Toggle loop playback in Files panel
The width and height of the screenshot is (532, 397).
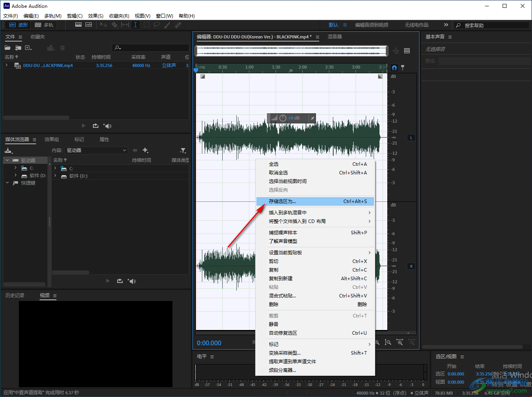[x=96, y=126]
